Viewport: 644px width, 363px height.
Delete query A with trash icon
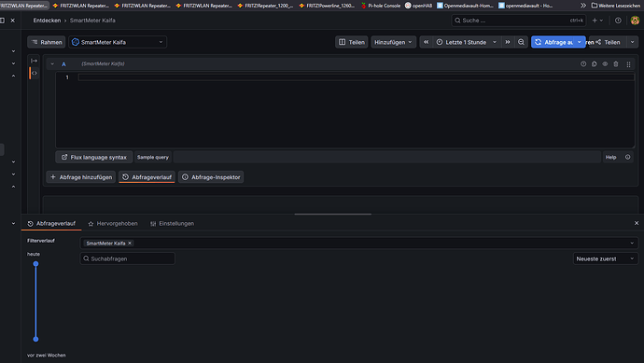616,64
